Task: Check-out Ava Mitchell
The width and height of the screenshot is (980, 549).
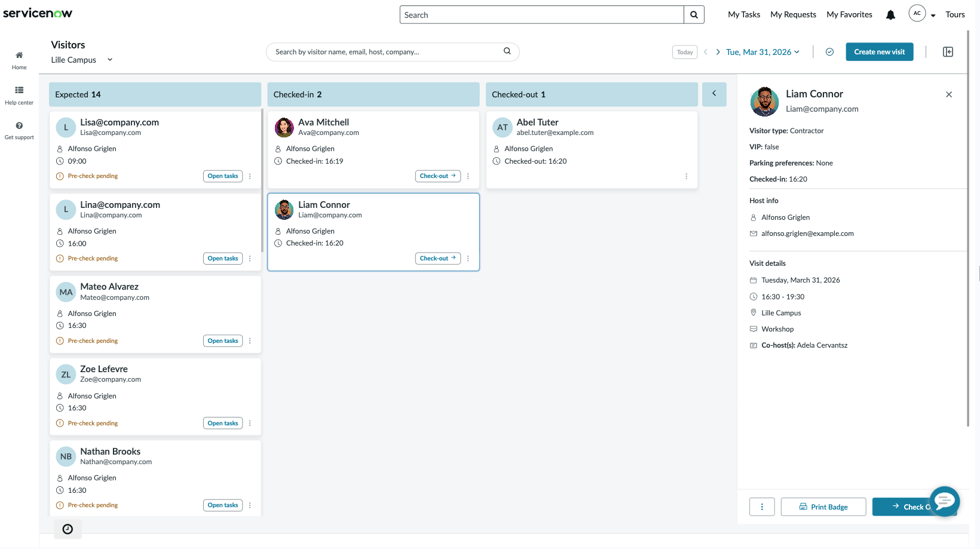Action: coord(438,176)
